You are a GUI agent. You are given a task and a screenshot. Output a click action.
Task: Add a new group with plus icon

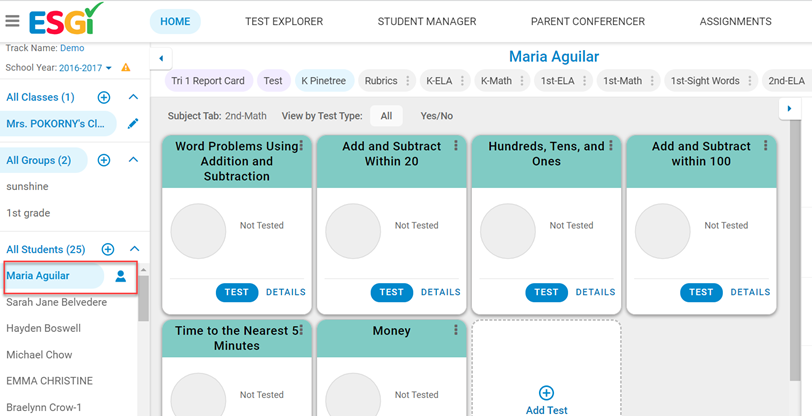(104, 160)
